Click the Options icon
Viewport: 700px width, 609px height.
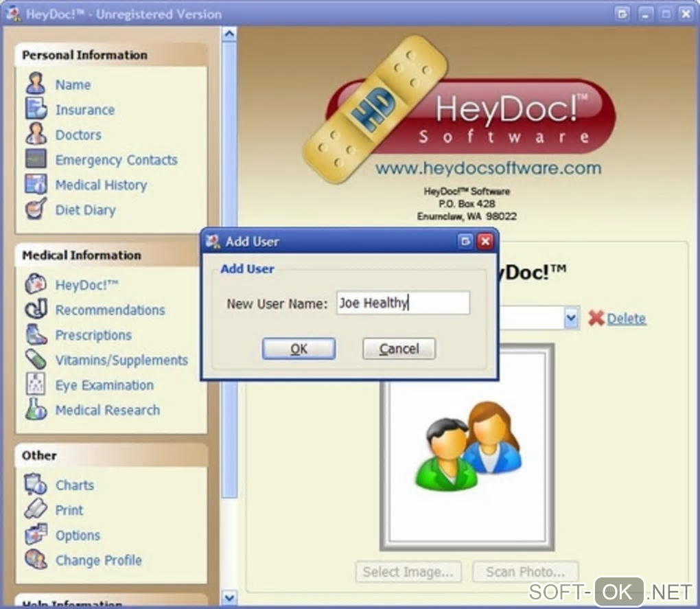(x=36, y=534)
